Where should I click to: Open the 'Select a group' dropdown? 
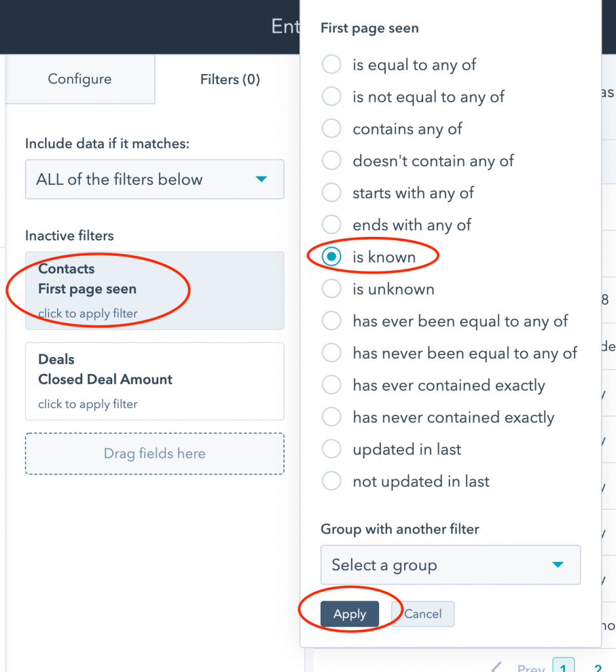(x=450, y=565)
